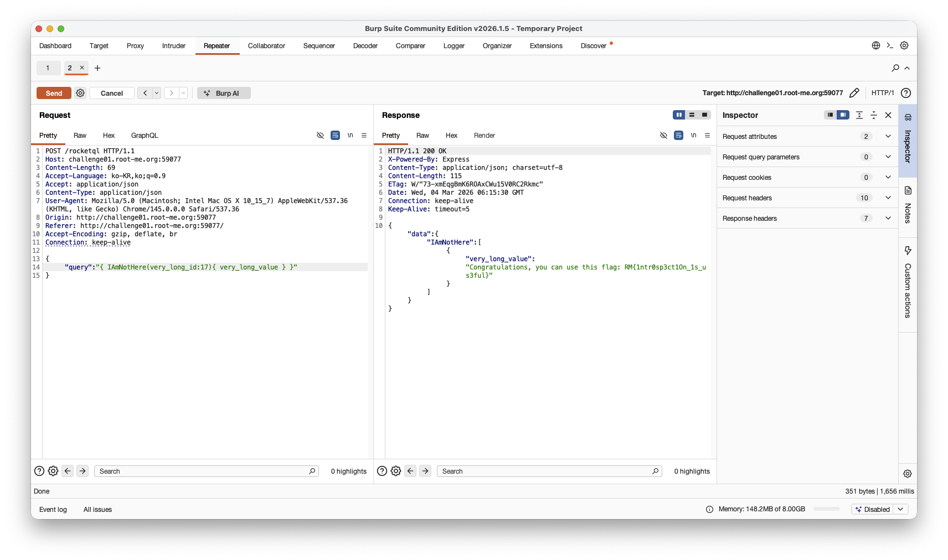The width and height of the screenshot is (948, 560).
Task: Expand Request attributes section
Action: (x=888, y=136)
